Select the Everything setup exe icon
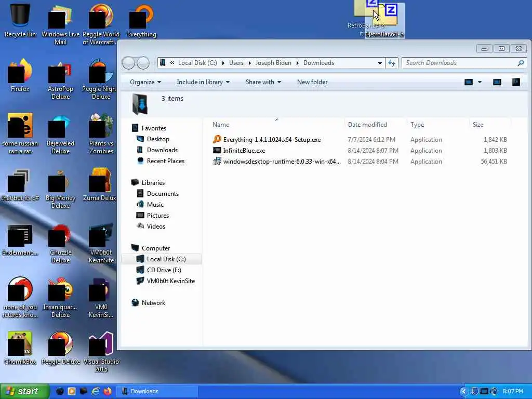 217,139
